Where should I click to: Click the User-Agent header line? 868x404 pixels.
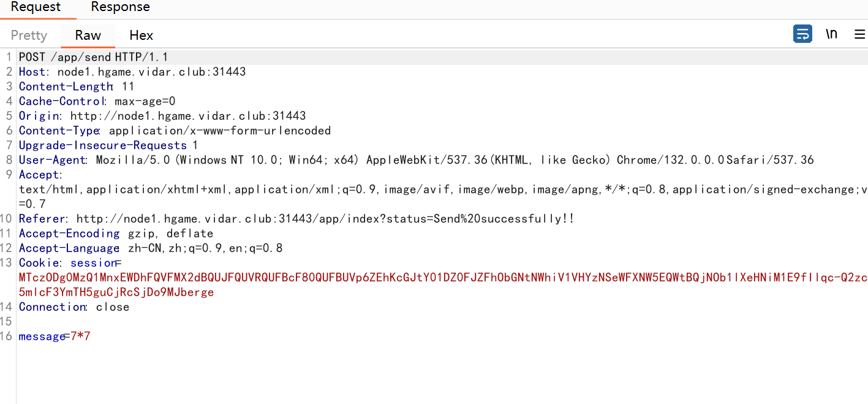pos(416,160)
